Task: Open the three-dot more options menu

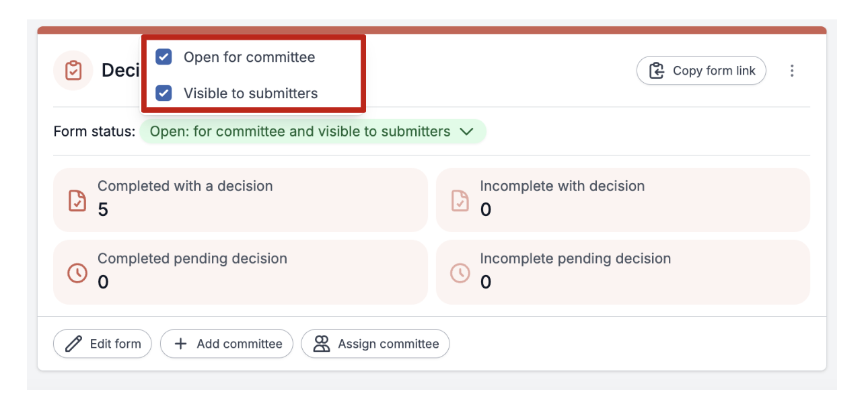Action: click(792, 71)
